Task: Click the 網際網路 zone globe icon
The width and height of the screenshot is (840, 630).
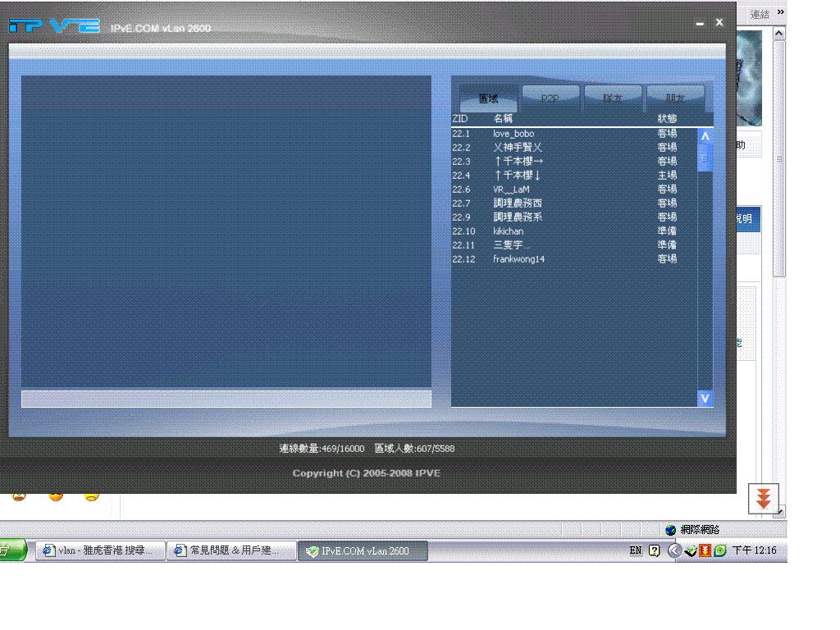Action: pyautogui.click(x=671, y=530)
